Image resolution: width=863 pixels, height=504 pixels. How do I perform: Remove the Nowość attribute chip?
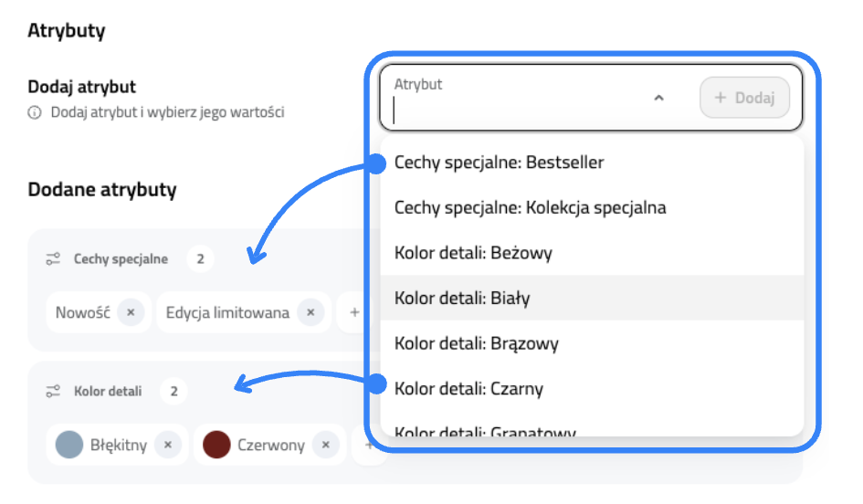131,312
